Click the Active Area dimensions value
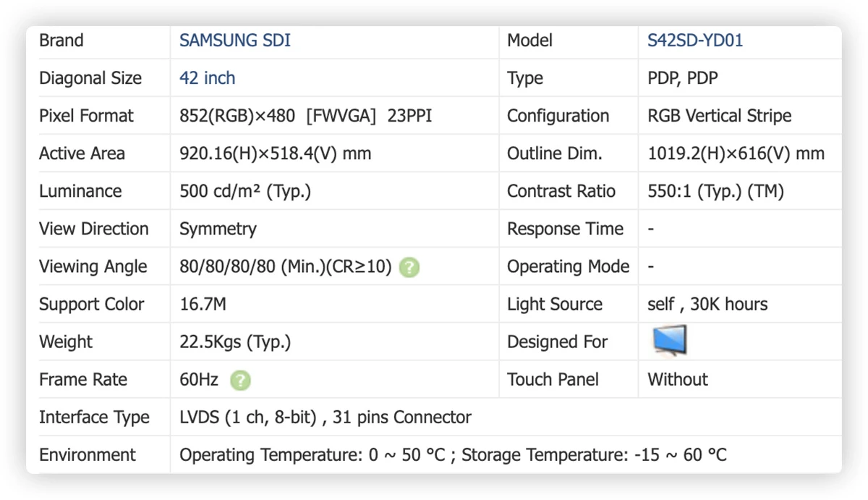 tap(276, 153)
